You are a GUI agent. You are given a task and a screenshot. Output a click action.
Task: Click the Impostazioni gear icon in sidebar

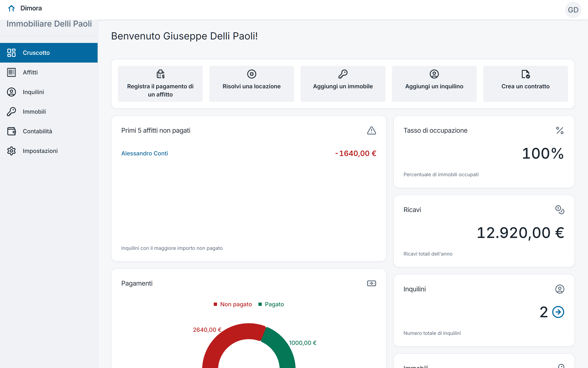coord(11,151)
